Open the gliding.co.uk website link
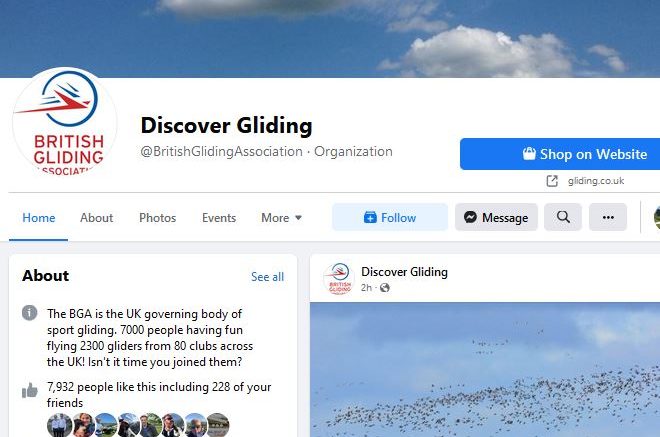Image resolution: width=660 pixels, height=437 pixels. pos(596,181)
